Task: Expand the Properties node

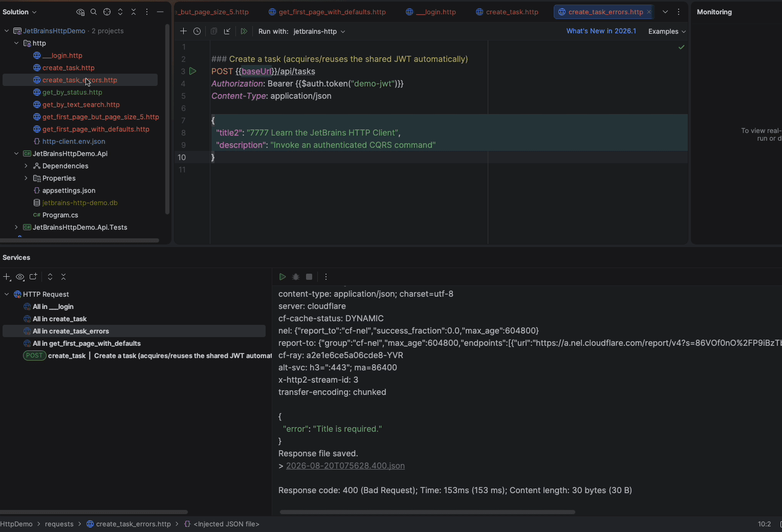Action: tap(26, 178)
